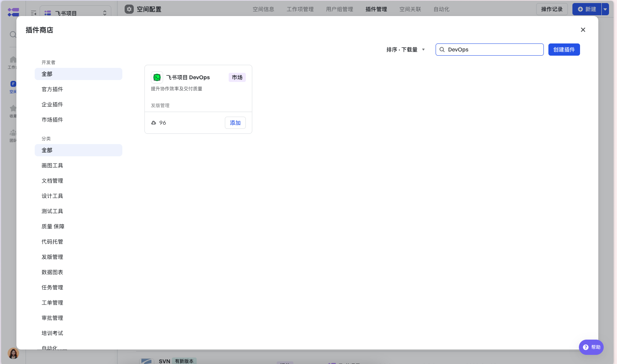Switch to the 插件管理 tab
617x364 pixels.
376,9
